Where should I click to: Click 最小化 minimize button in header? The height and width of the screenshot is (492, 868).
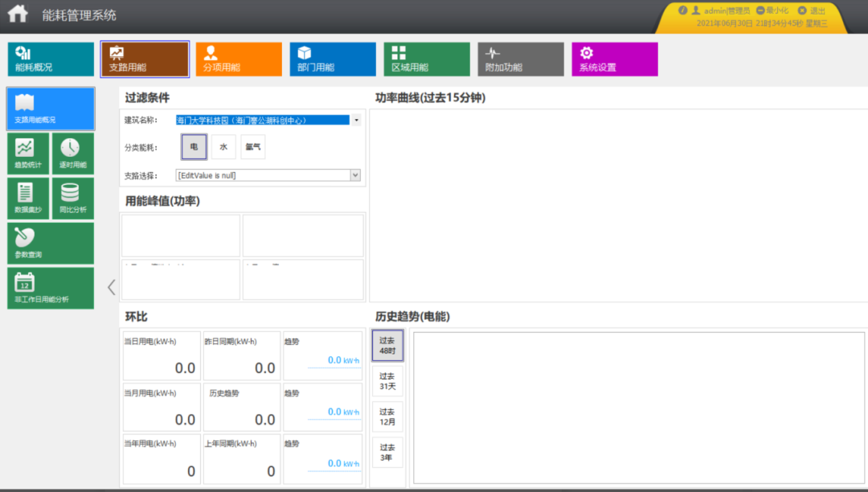pos(772,10)
